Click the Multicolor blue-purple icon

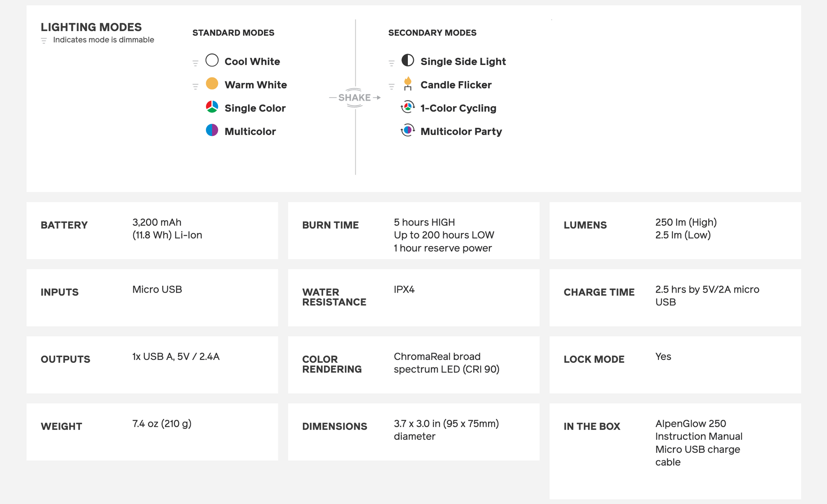pos(212,130)
